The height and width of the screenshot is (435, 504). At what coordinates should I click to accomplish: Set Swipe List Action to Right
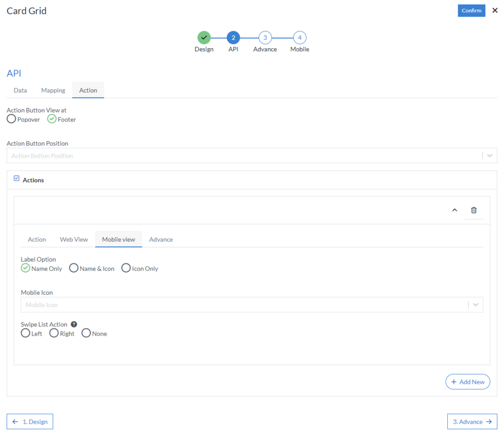(54, 333)
